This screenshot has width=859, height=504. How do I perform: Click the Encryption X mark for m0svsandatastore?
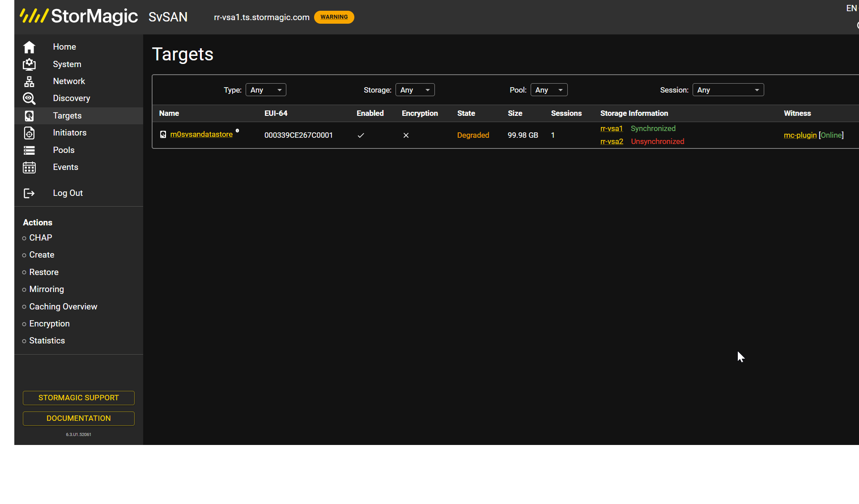pyautogui.click(x=406, y=136)
